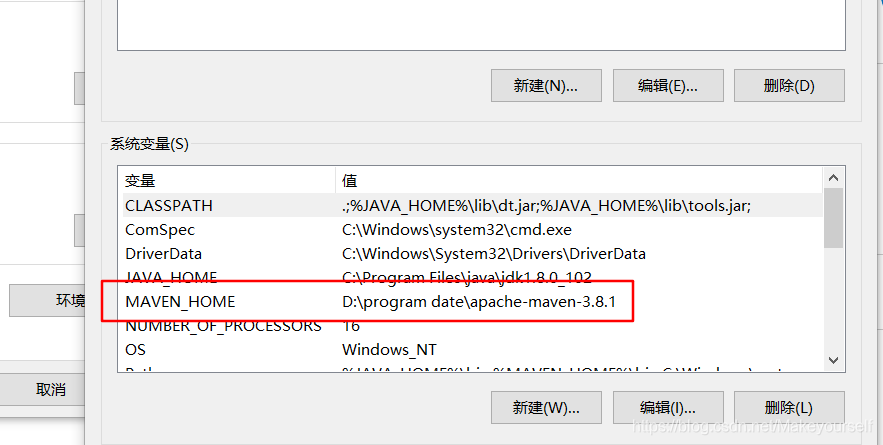This screenshot has height=445, width=883.
Task: Select the CLASSPATH variable row
Action: point(472,206)
